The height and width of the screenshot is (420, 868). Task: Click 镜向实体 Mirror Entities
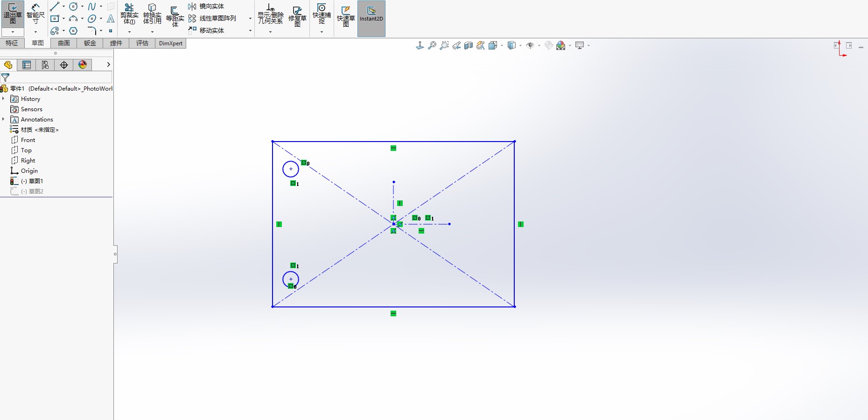pos(206,7)
